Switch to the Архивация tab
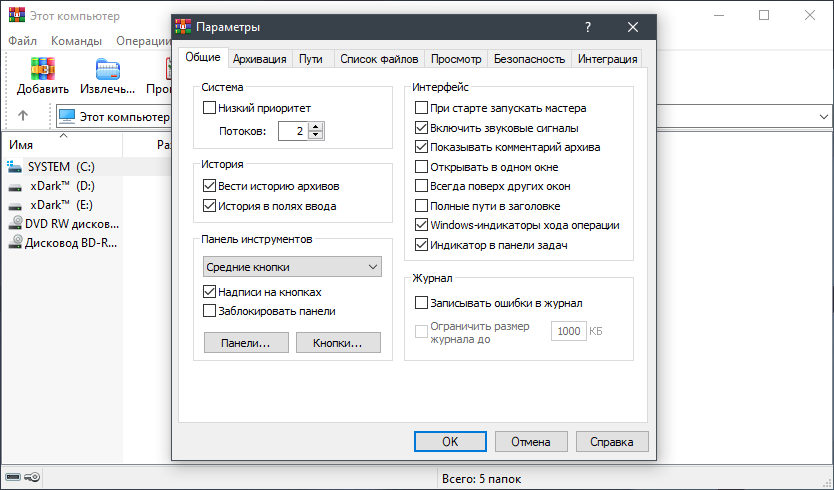 (x=260, y=59)
